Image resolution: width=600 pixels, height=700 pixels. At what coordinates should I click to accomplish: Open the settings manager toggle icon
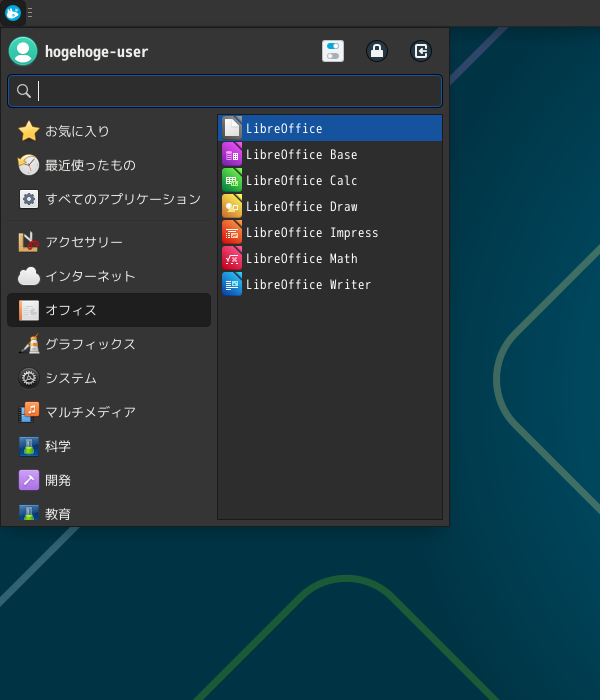click(333, 51)
